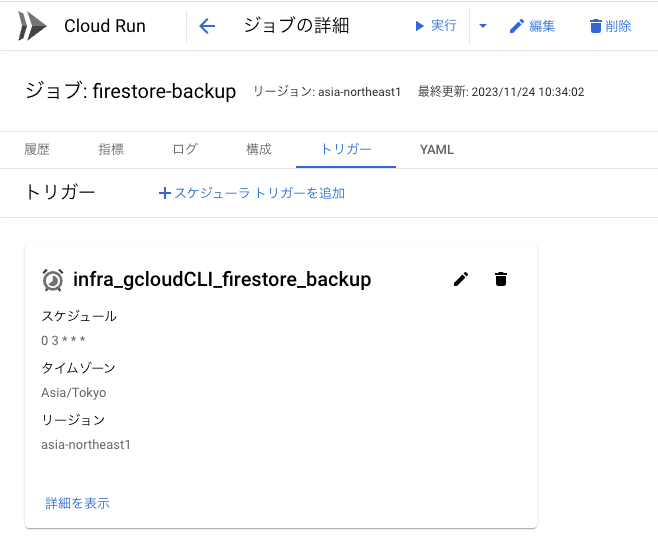658x557 pixels.
Task: Click the 最終更新 timestamp text
Action: 501,92
